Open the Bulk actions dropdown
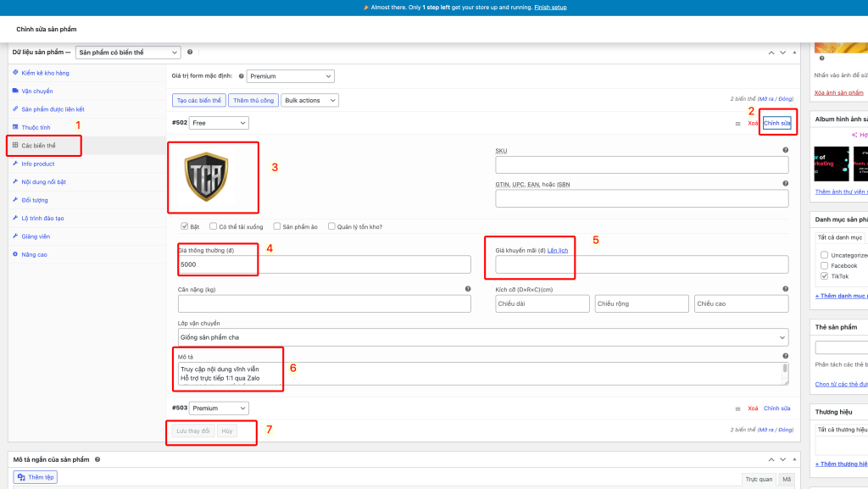 (x=309, y=101)
